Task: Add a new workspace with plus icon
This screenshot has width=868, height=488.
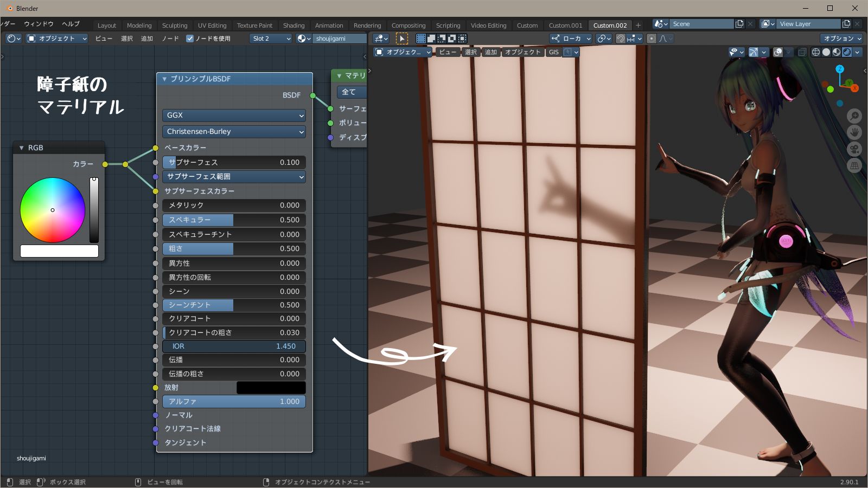Action: [639, 25]
